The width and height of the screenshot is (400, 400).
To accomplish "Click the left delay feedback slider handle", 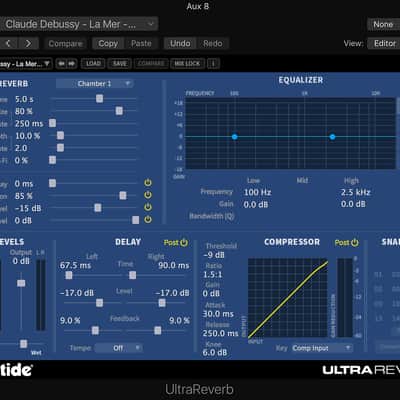I will (95, 330).
